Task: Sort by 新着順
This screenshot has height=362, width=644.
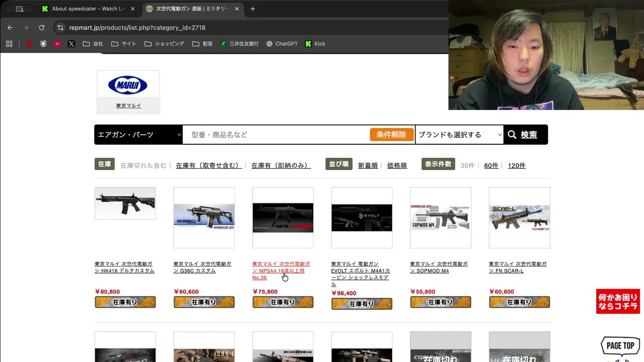Action: [368, 165]
